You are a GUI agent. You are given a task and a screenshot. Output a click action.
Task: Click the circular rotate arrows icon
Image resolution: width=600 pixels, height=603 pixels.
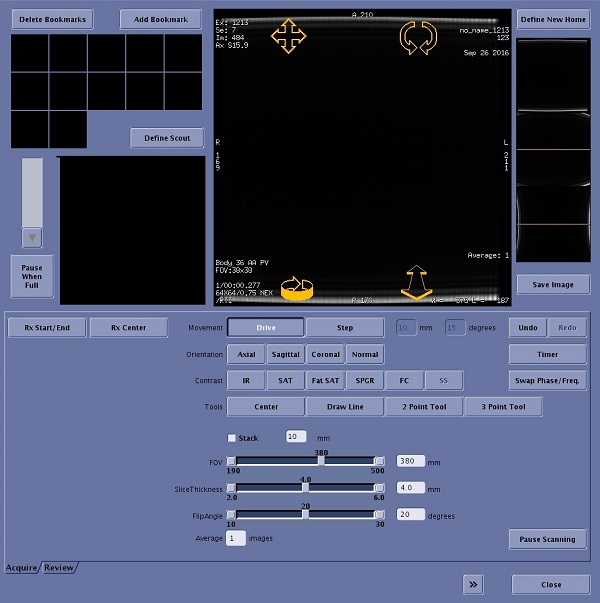[418, 36]
